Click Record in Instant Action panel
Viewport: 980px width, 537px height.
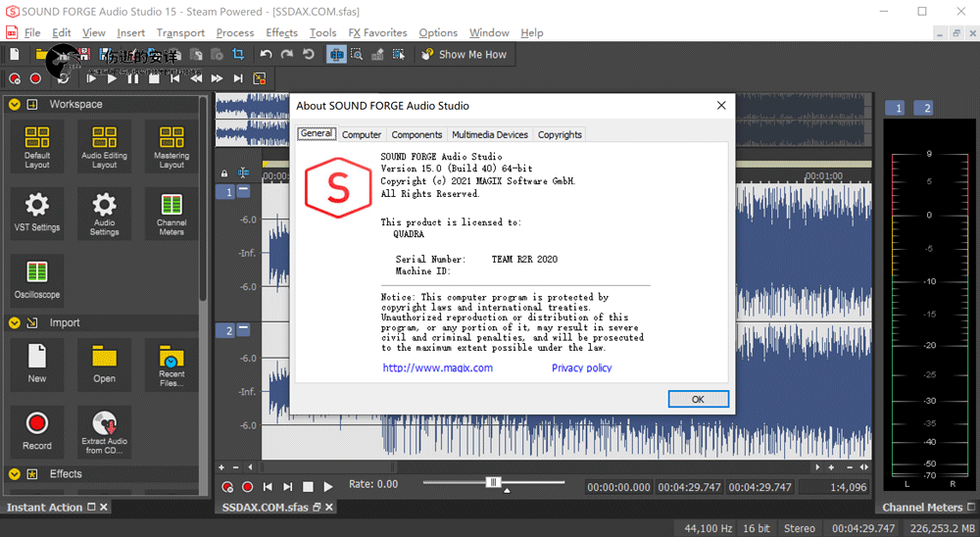click(37, 431)
